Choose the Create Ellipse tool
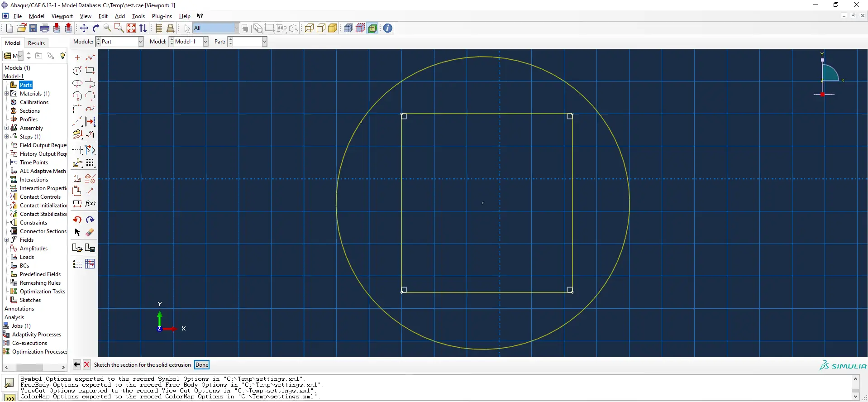868x402 pixels. 77,83
